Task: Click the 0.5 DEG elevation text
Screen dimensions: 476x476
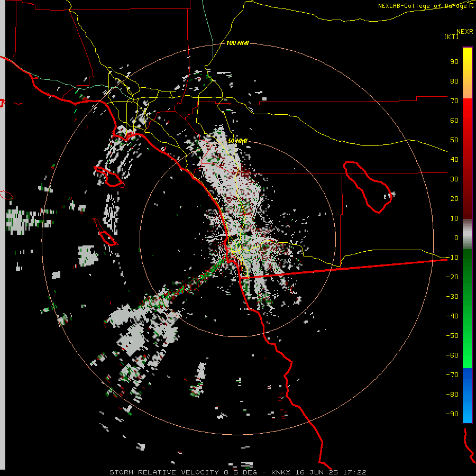Action: click(x=241, y=472)
